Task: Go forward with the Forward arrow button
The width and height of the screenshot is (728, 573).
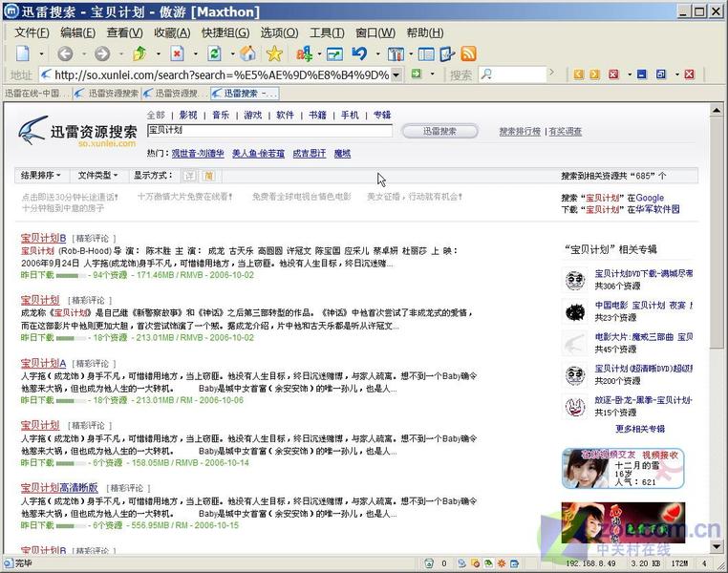Action: click(x=102, y=54)
